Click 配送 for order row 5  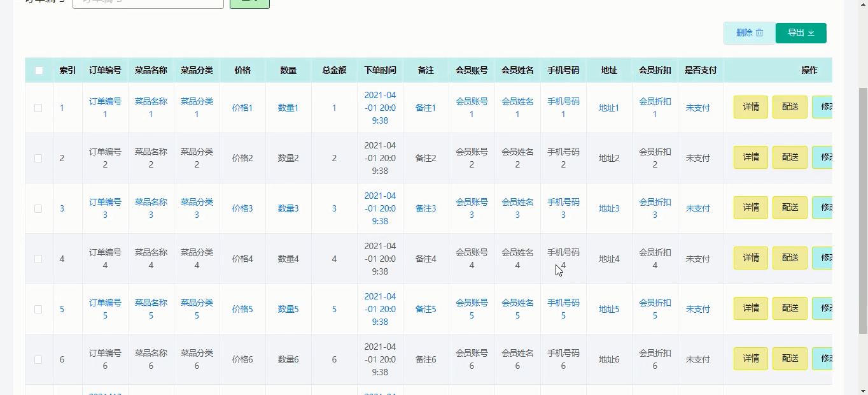[x=790, y=308]
